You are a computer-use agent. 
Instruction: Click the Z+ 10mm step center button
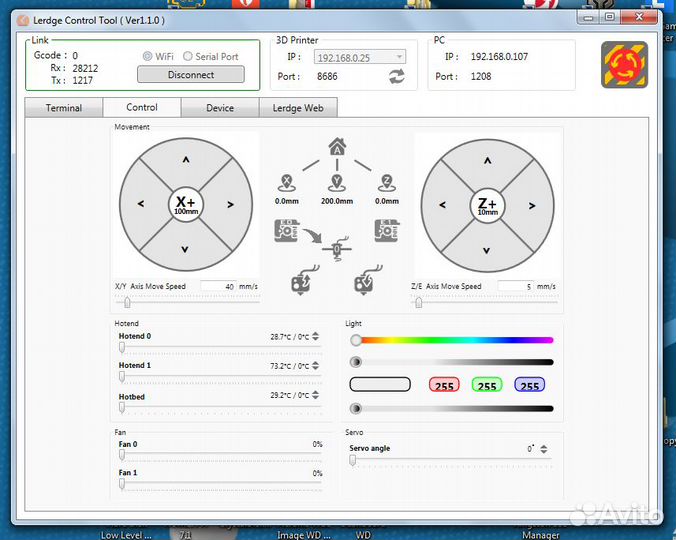(487, 206)
